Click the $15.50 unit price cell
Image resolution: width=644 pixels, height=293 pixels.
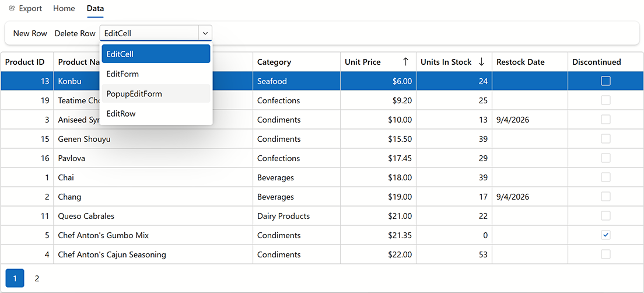click(378, 139)
